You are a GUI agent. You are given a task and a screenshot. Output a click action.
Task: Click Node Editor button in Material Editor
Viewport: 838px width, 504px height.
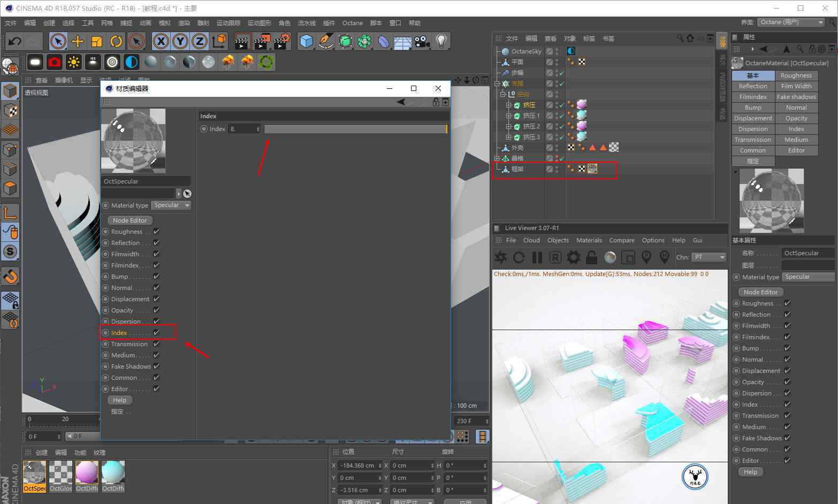click(130, 220)
